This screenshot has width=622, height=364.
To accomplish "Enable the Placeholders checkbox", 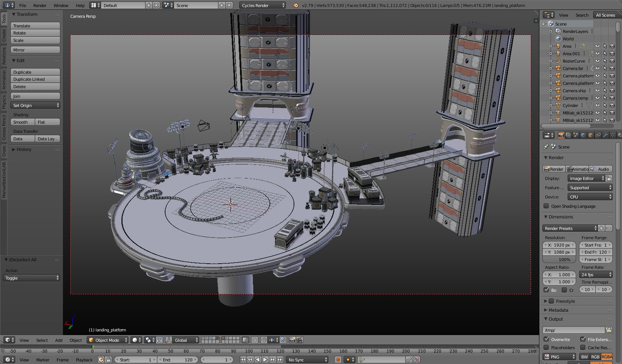I will [546, 347].
